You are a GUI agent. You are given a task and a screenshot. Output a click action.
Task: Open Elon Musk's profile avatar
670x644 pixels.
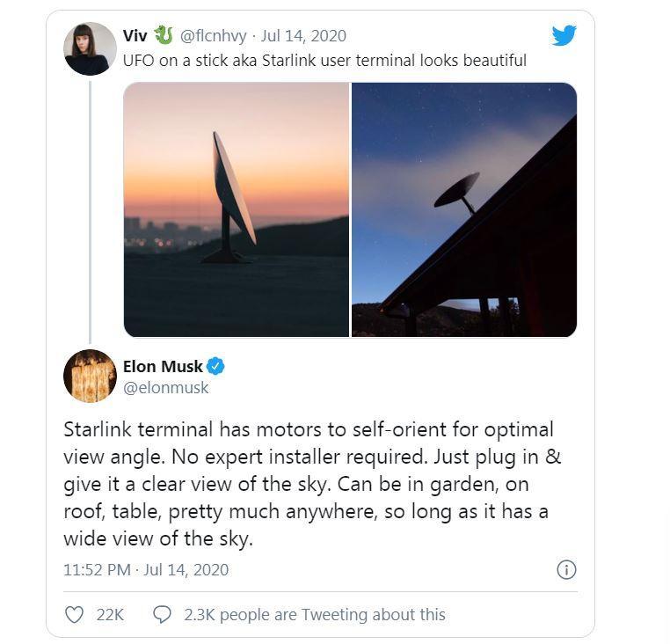point(90,376)
